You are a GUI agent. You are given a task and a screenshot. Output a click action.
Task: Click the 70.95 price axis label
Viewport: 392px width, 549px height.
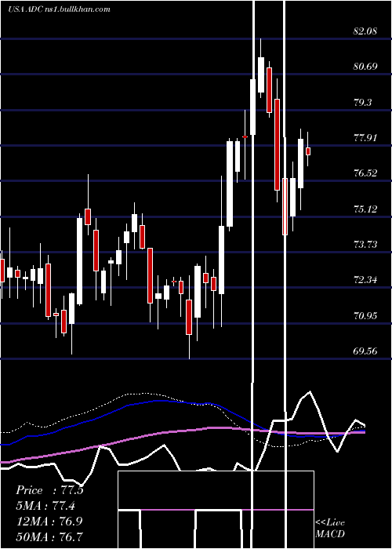coord(365,316)
